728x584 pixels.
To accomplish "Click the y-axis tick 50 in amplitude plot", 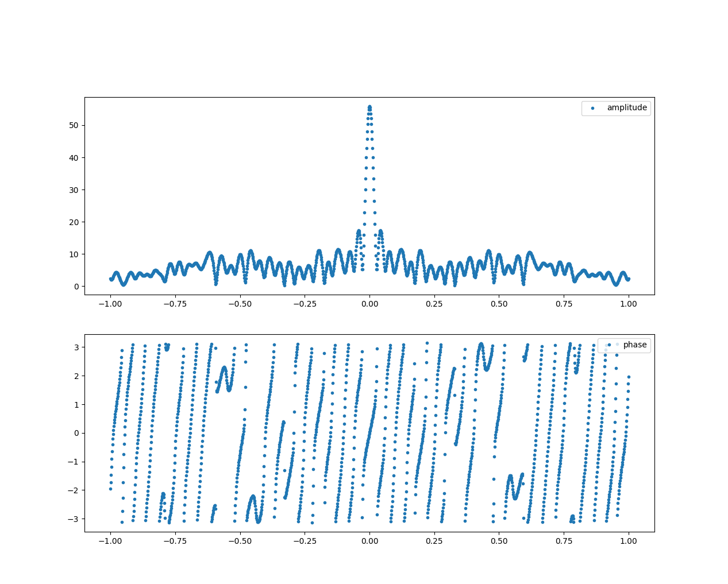I will 74,126.
